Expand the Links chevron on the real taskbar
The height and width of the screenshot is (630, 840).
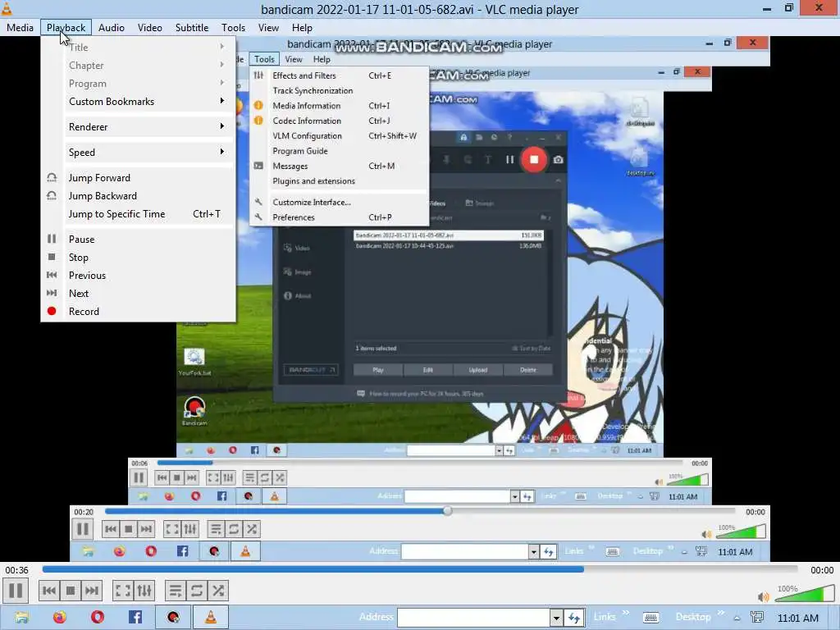625,613
